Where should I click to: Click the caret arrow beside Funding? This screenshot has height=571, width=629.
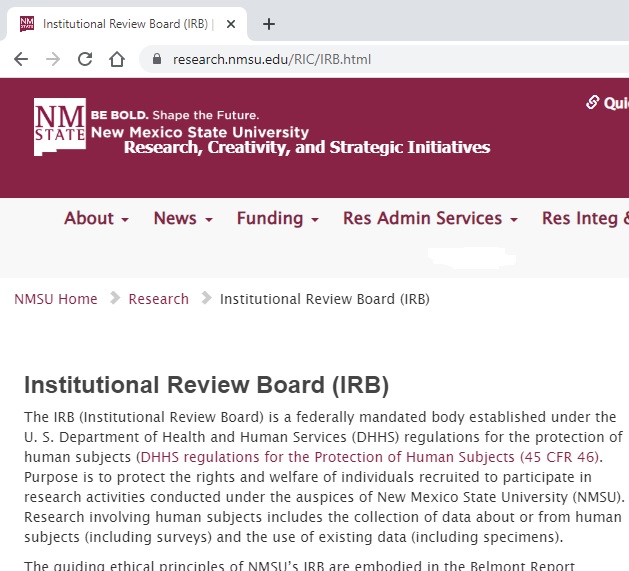point(315,220)
